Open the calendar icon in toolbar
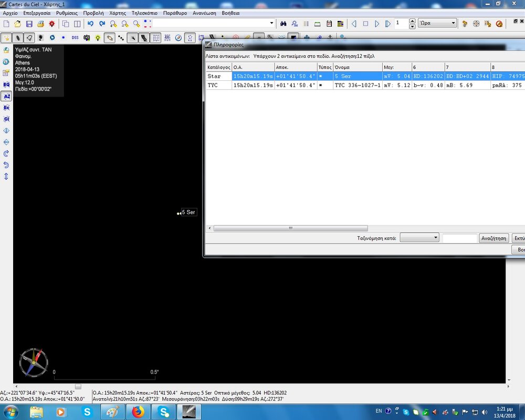The height and width of the screenshot is (420, 525). [329, 24]
